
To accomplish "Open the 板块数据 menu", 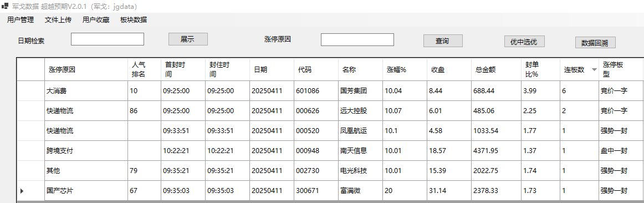I will pos(134,20).
